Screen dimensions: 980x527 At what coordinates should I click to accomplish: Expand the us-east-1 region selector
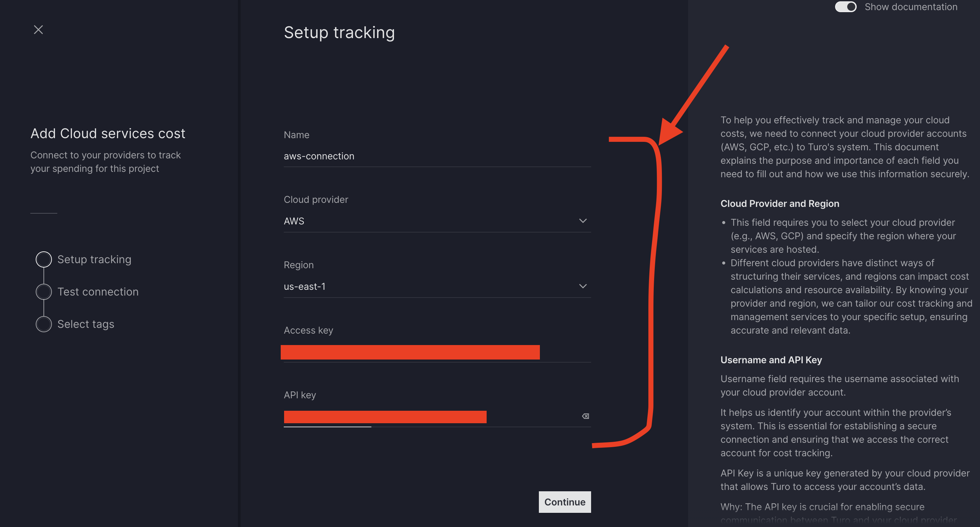click(x=583, y=286)
